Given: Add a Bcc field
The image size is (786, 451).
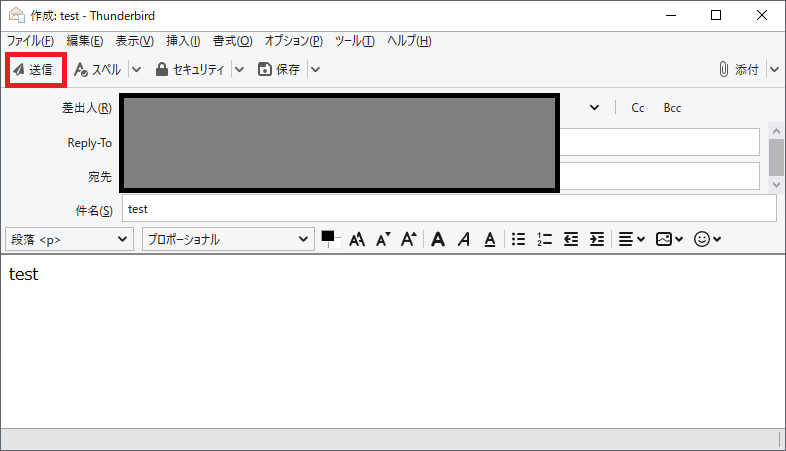Looking at the screenshot, I should pyautogui.click(x=672, y=108).
